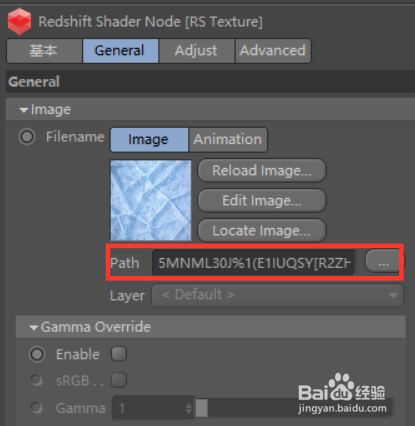Click the Reload Image button
Image resolution: width=415 pixels, height=426 pixels.
tap(262, 170)
